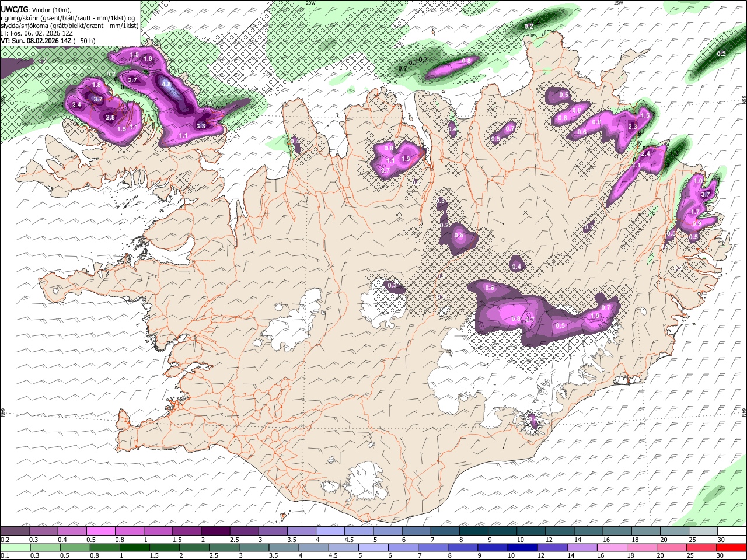Click the 15W longitude label
This screenshot has height=560, width=747.
coord(618,3)
